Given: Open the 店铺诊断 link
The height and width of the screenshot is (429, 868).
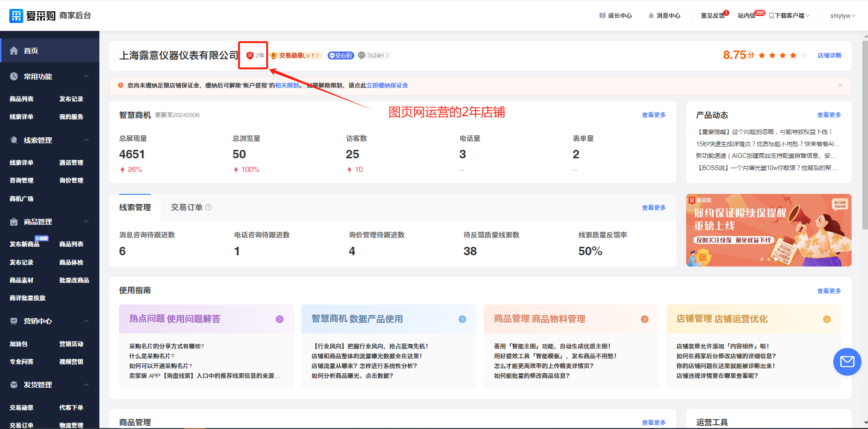Looking at the screenshot, I should click(x=829, y=55).
